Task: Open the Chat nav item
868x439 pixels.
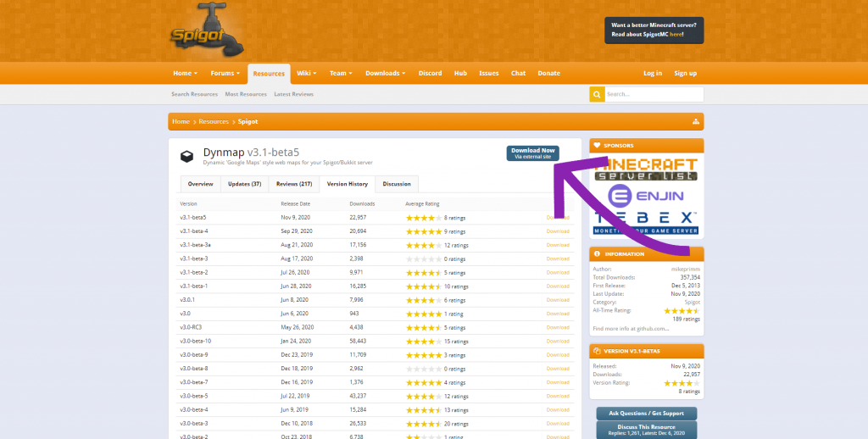Action: click(x=518, y=73)
